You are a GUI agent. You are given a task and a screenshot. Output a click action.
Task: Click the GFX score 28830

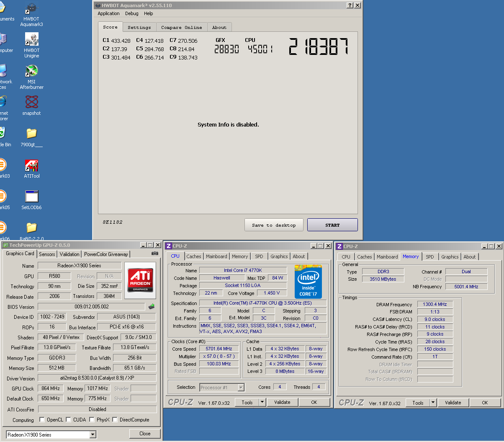coord(226,49)
